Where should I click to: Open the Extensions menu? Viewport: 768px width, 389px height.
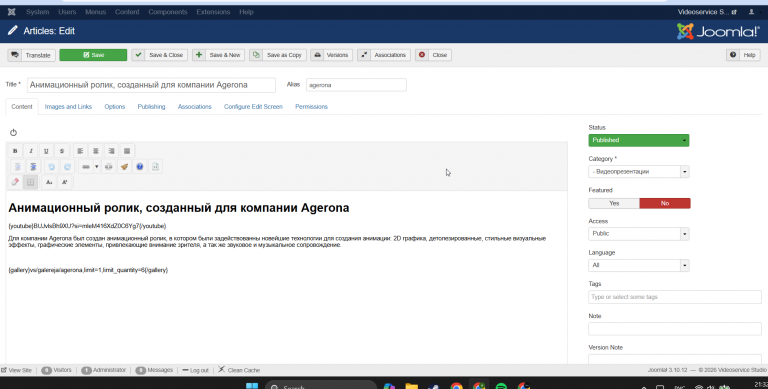(213, 12)
